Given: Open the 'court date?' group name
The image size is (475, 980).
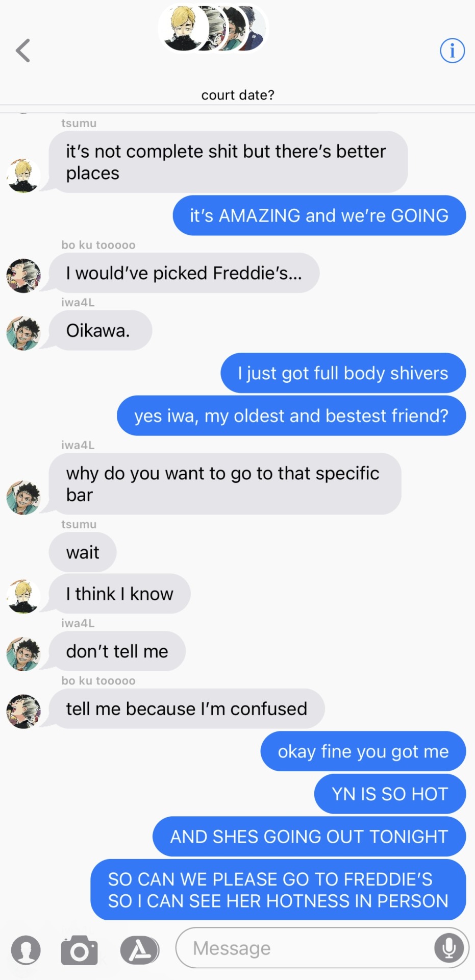Looking at the screenshot, I should [x=238, y=95].
